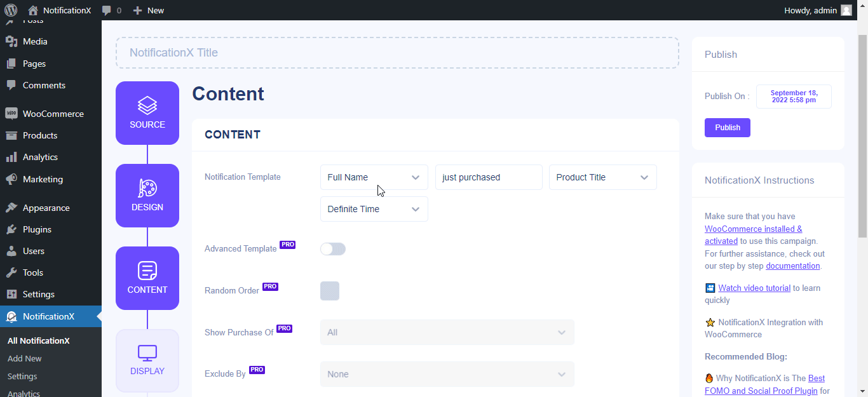Open Comments icon in sidebar

click(11, 85)
